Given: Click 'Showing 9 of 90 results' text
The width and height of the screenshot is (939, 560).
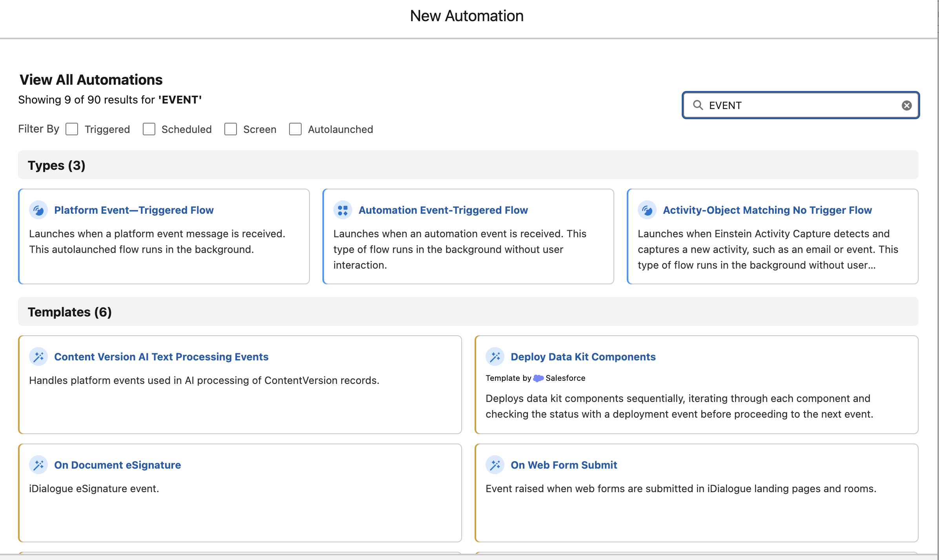Looking at the screenshot, I should pyautogui.click(x=110, y=100).
